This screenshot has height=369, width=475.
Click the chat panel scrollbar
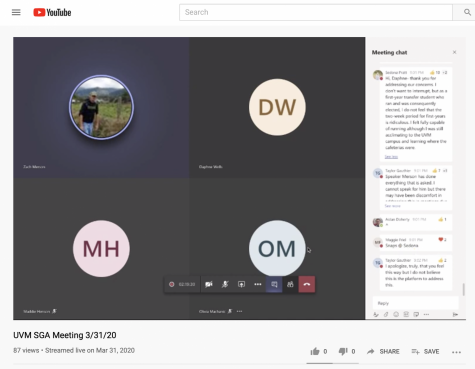463,289
